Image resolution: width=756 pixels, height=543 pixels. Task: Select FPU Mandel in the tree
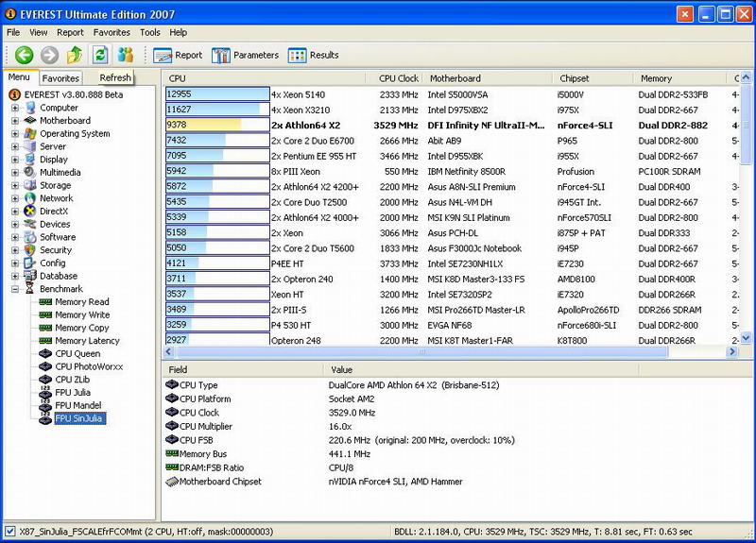click(x=77, y=405)
